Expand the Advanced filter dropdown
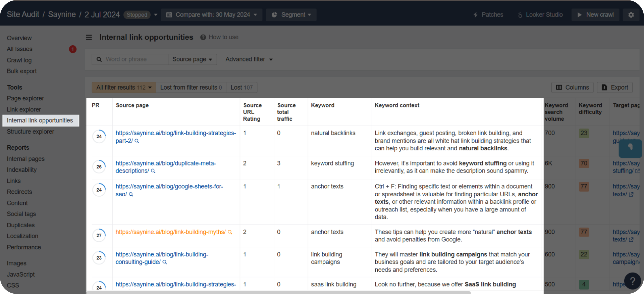The width and height of the screenshot is (644, 294). click(x=249, y=59)
